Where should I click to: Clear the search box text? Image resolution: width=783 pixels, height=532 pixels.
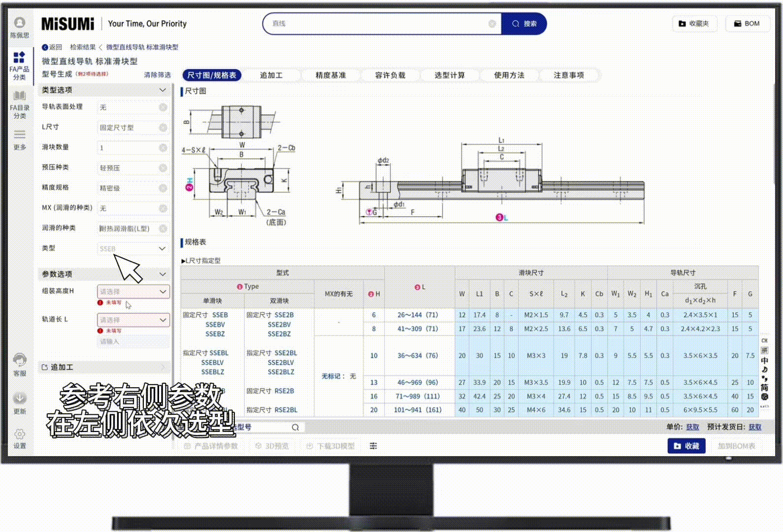click(492, 24)
